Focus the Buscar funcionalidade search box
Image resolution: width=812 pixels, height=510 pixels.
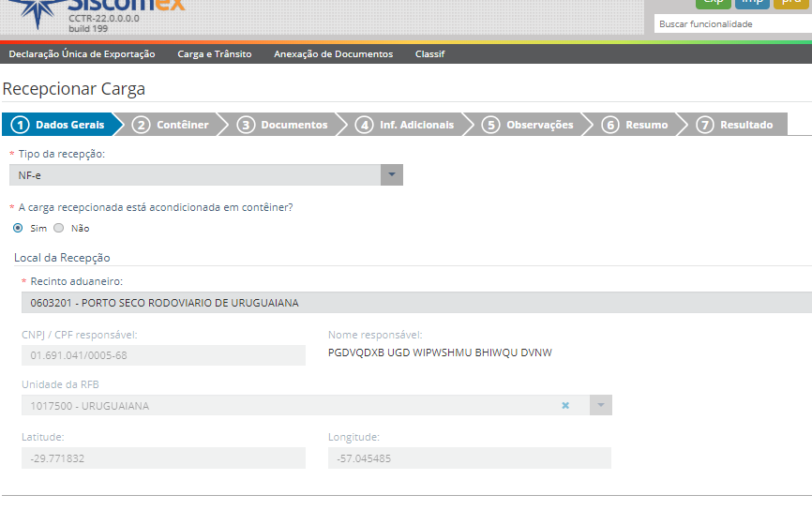pos(732,23)
